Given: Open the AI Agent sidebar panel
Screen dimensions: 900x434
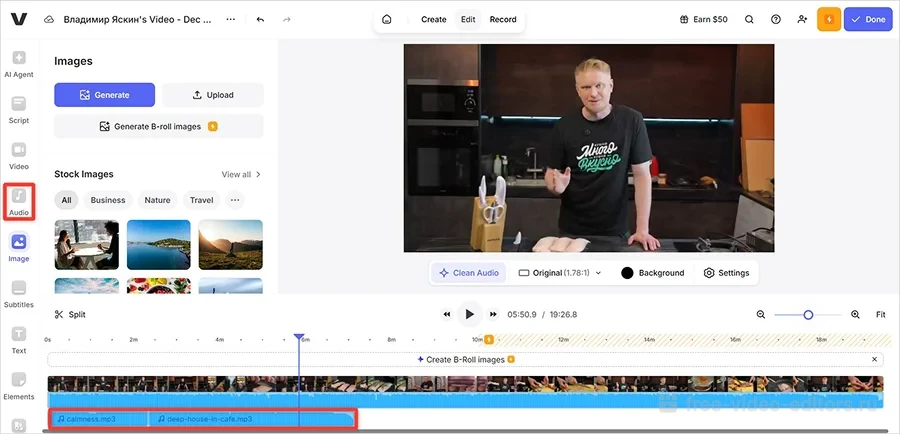Looking at the screenshot, I should 19,64.
